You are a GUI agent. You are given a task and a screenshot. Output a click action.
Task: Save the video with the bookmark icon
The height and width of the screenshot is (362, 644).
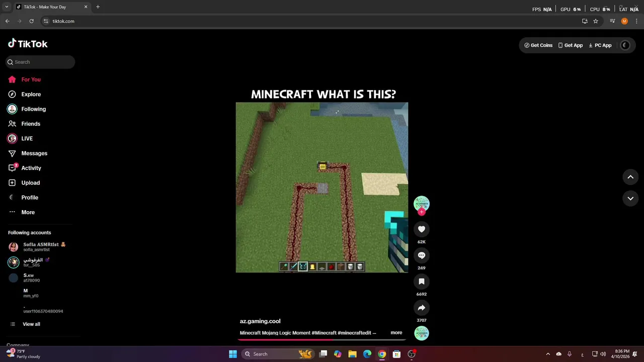(422, 282)
